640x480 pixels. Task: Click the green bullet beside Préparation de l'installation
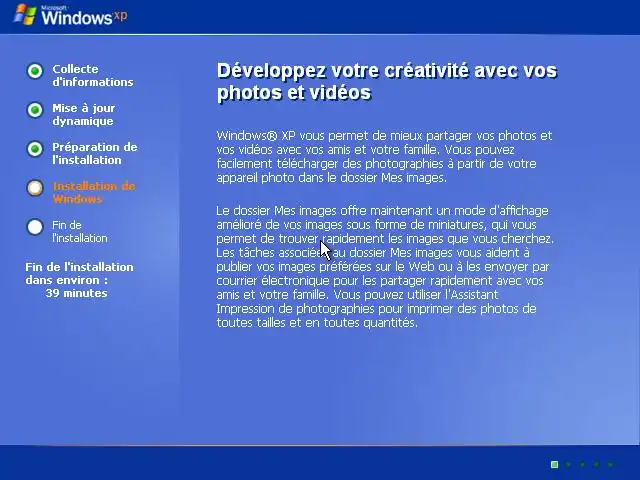[x=35, y=149]
